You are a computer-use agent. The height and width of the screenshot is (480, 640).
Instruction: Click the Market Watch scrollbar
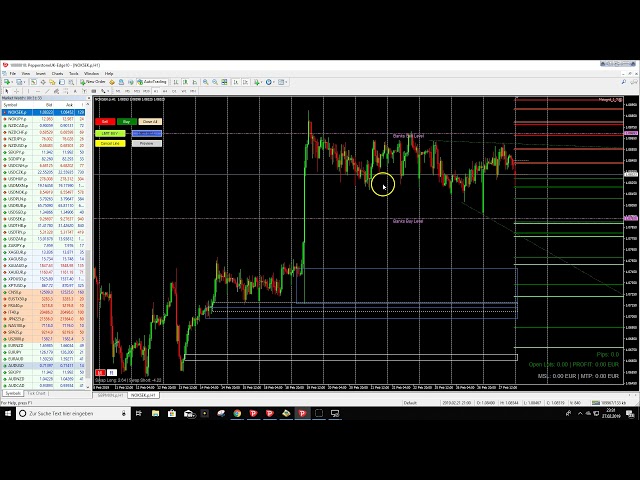click(88, 250)
